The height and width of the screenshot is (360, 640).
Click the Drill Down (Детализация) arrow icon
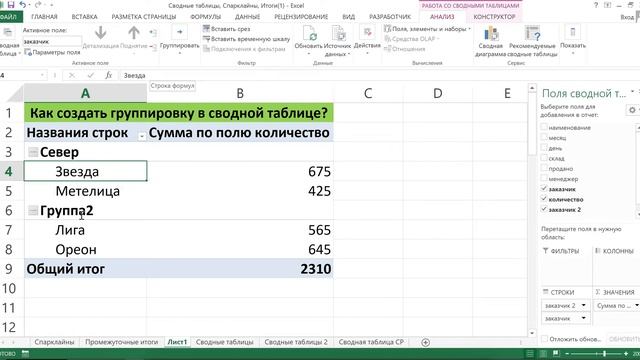(x=100, y=33)
